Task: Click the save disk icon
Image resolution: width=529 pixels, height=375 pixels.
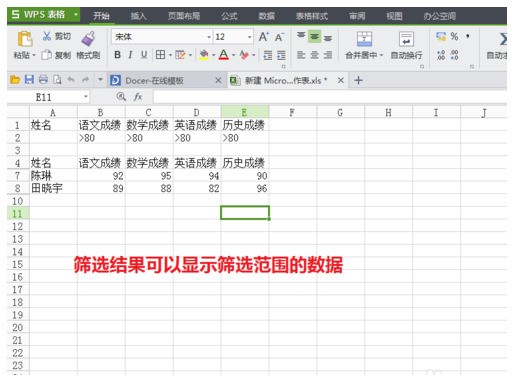Action: [29, 80]
